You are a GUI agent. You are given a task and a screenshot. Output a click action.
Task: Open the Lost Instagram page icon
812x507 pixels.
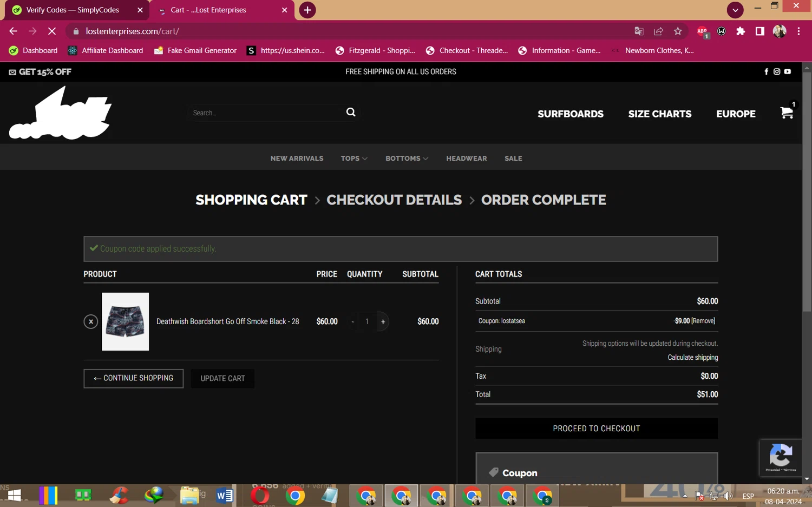click(777, 71)
